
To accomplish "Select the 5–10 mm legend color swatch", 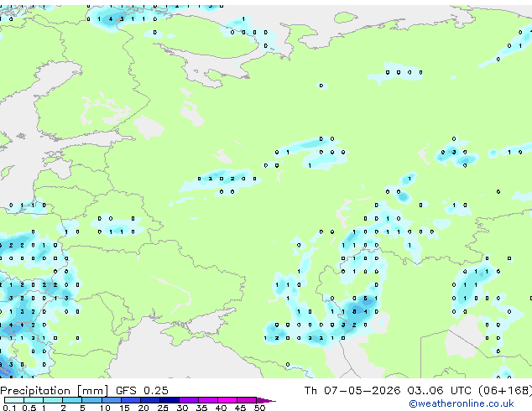I will click(91, 400).
